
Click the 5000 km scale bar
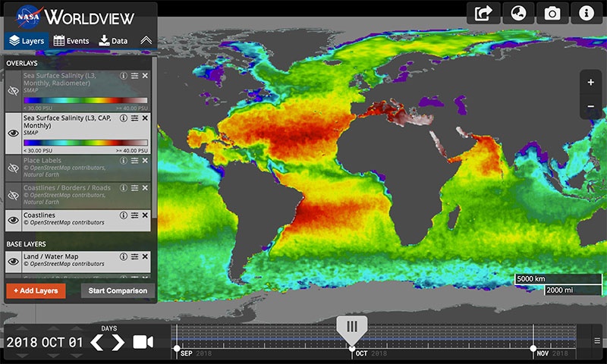click(x=558, y=279)
